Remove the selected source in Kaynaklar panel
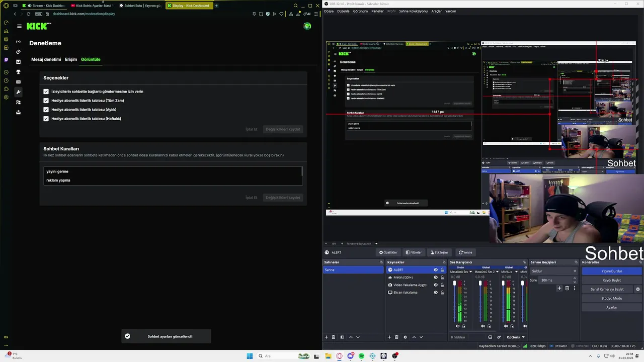The image size is (644, 362). 396,337
